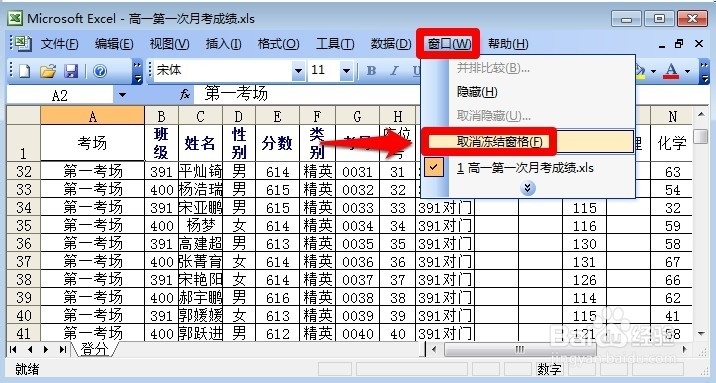Open font color dropdown arrow
Viewport: 716px width, 383px height.
click(687, 71)
